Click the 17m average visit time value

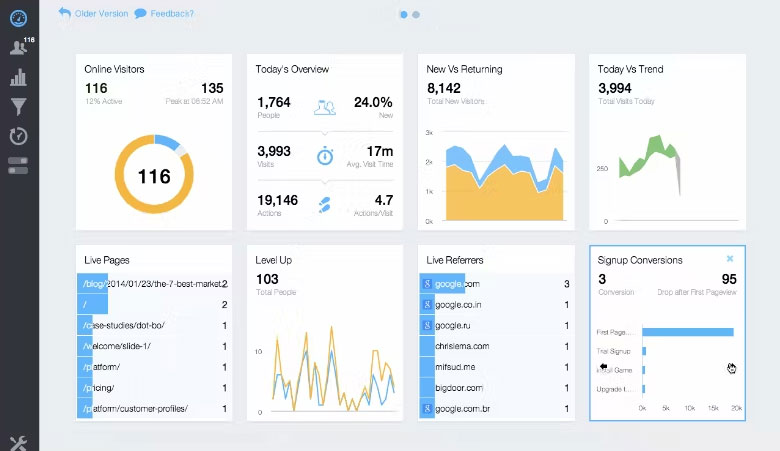(x=380, y=151)
